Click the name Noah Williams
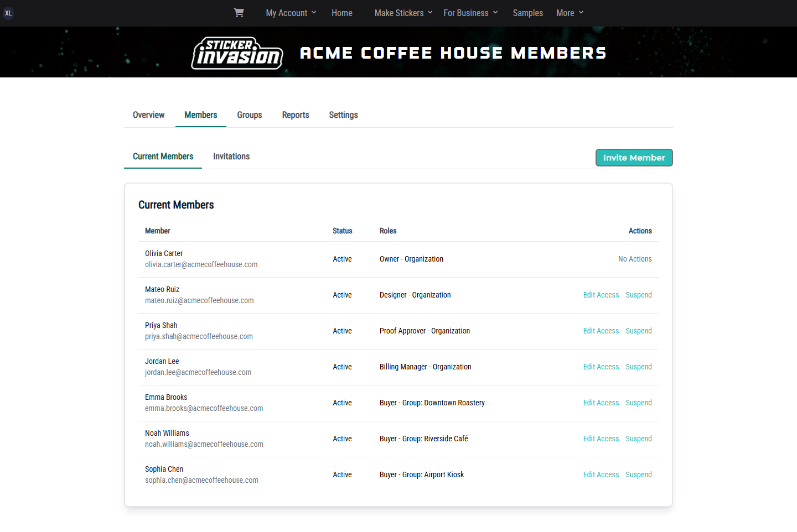The image size is (797, 532). [x=167, y=433]
